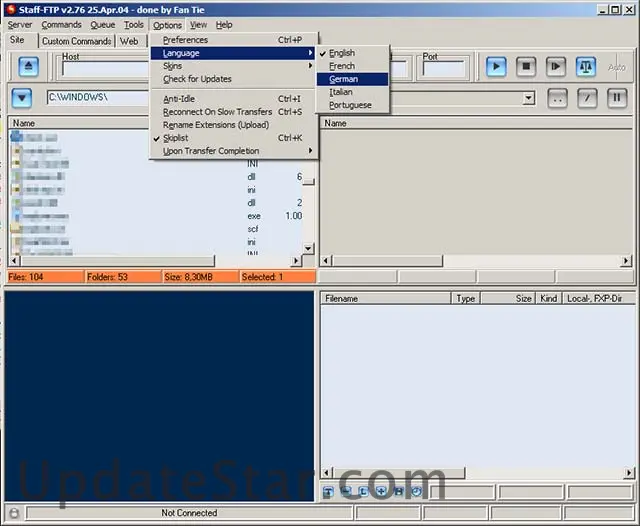Click the 'Size: 8,30MB' status cell
The width and height of the screenshot is (640, 526).
(x=201, y=277)
